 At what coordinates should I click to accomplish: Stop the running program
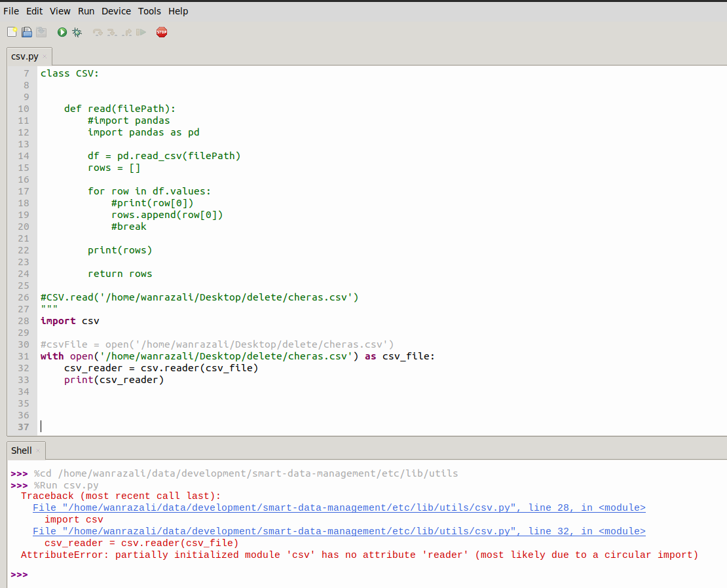point(161,31)
